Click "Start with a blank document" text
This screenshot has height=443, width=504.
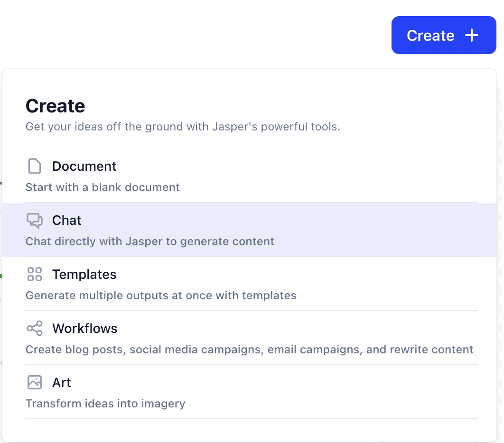tap(103, 187)
